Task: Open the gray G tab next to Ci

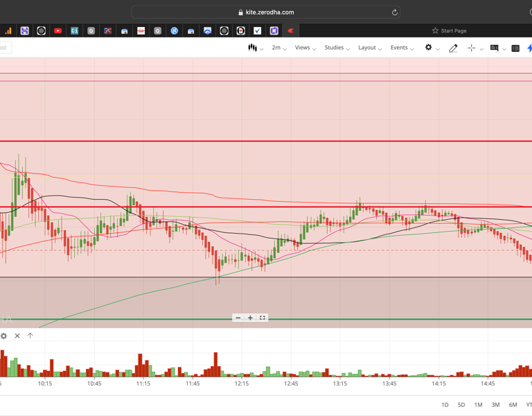Action: pyautogui.click(x=91, y=31)
